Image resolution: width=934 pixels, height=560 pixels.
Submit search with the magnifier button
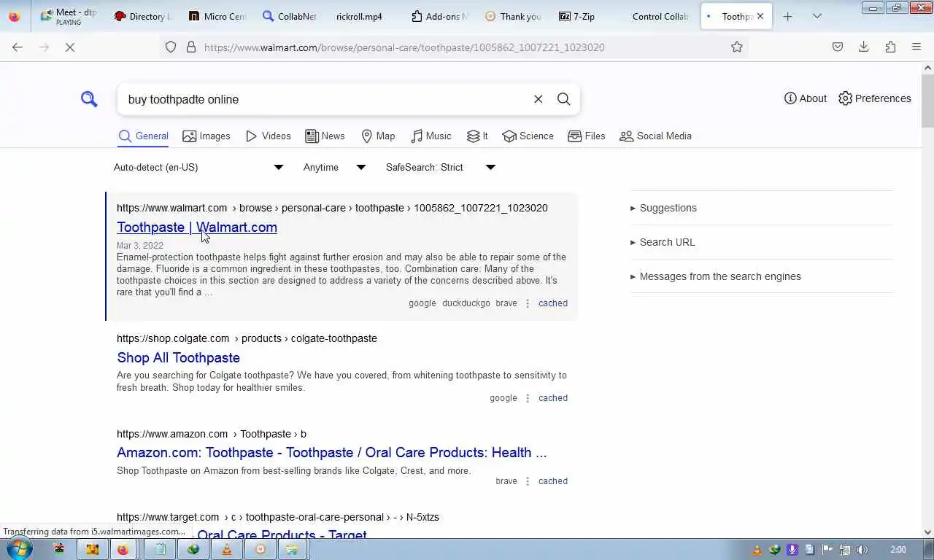pyautogui.click(x=563, y=99)
